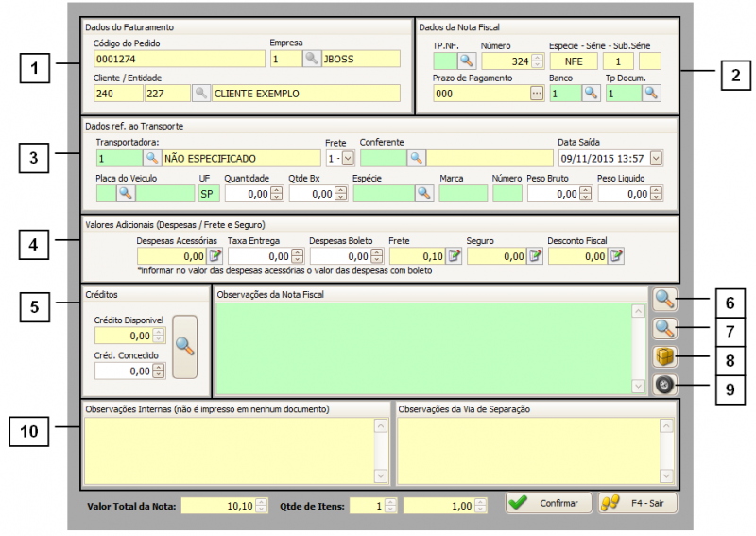Screen dimensions: 756x536
Task: Click the Cliente / Entidade search magnifier
Action: pyautogui.click(x=201, y=94)
